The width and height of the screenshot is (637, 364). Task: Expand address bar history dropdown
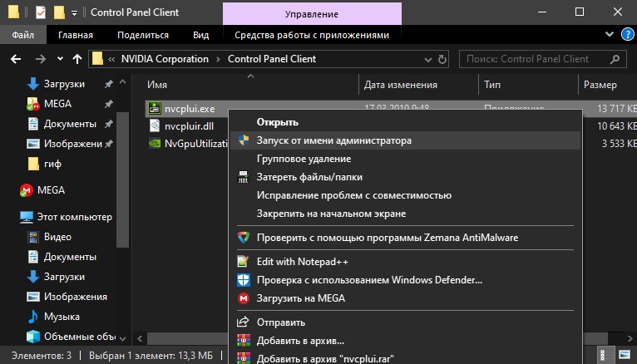[x=427, y=60]
